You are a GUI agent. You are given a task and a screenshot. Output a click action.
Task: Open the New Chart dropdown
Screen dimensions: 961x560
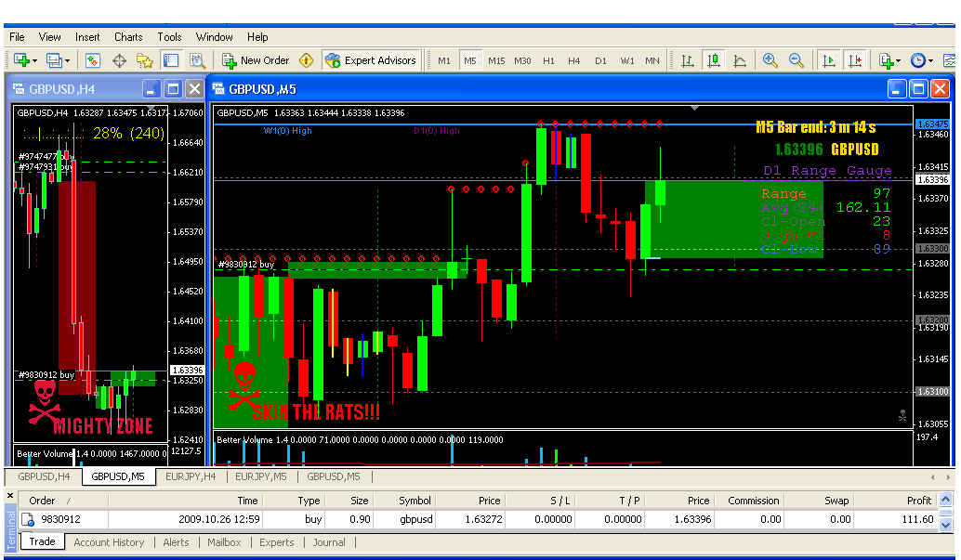(25, 60)
